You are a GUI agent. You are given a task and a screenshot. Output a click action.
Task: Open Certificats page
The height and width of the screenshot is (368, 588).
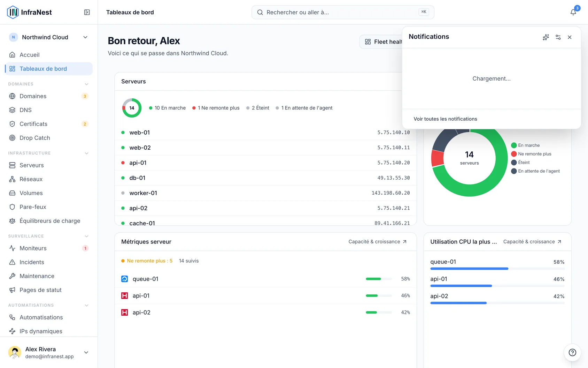pyautogui.click(x=49, y=124)
